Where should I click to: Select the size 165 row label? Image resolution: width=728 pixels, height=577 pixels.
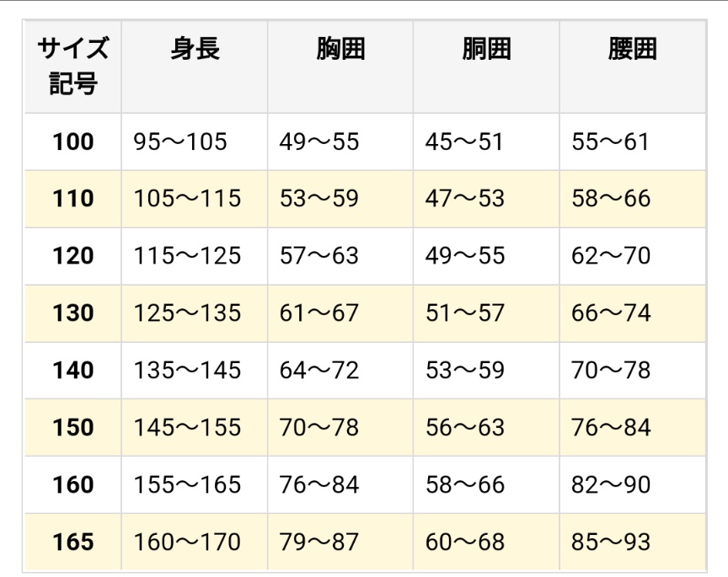coord(73,542)
